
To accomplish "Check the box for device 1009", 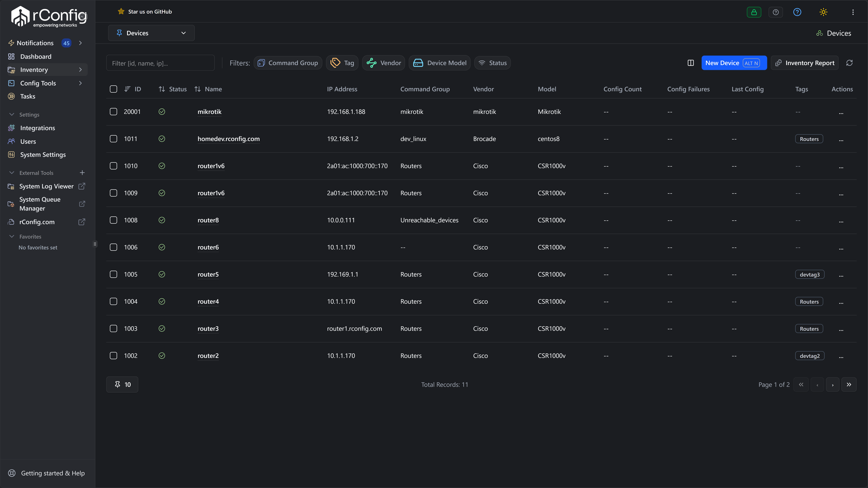I will click(x=114, y=193).
